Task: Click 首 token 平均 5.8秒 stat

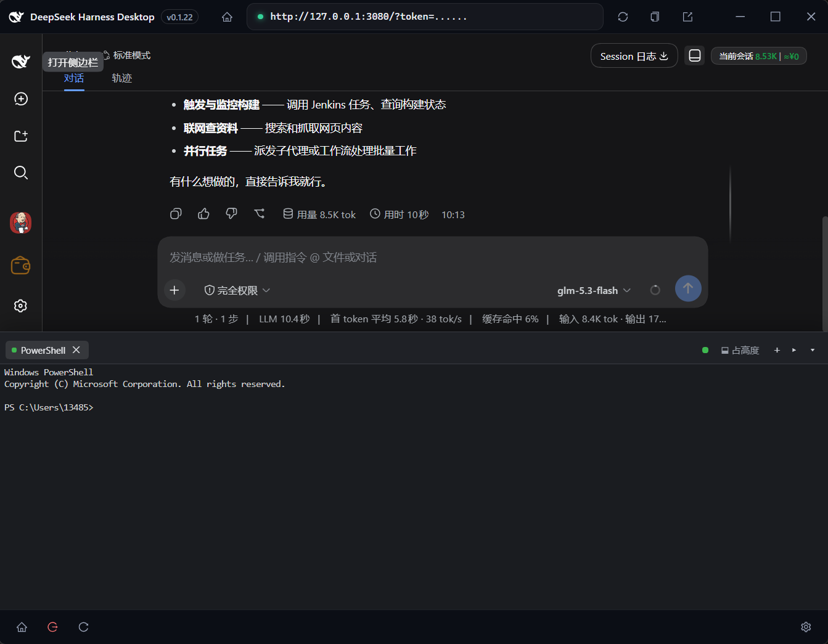Action: (x=396, y=319)
